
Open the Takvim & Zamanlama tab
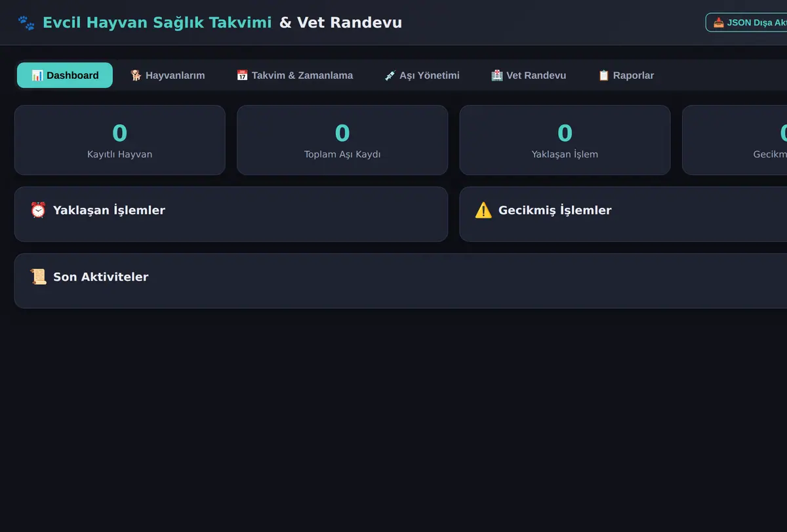point(294,75)
